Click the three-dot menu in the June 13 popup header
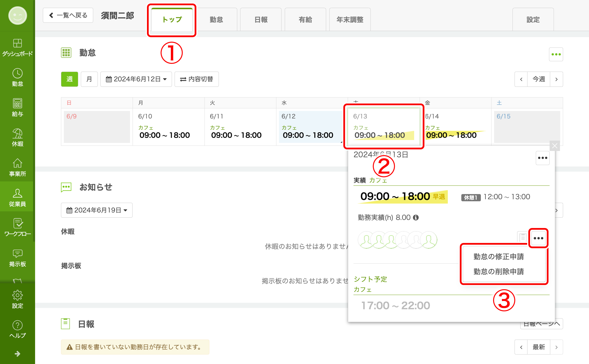This screenshot has height=364, width=589. [x=542, y=158]
